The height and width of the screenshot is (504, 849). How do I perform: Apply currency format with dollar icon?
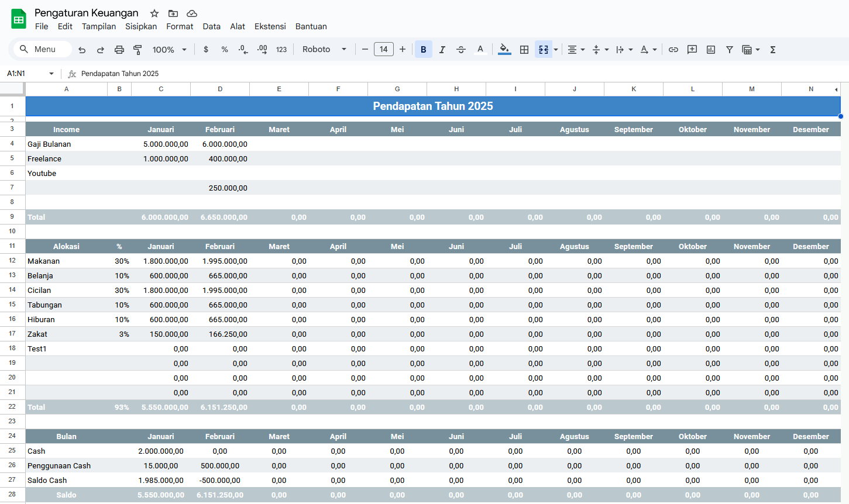click(x=206, y=50)
